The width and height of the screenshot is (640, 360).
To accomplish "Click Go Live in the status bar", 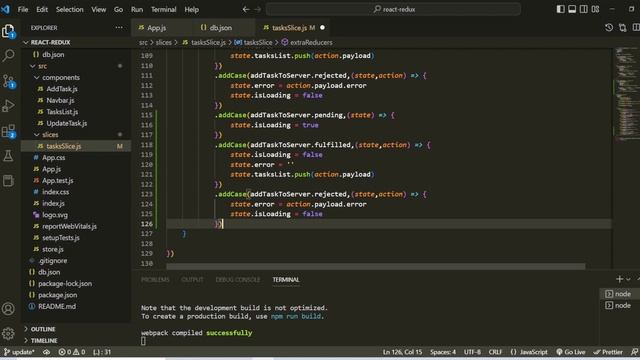I will coord(571,352).
